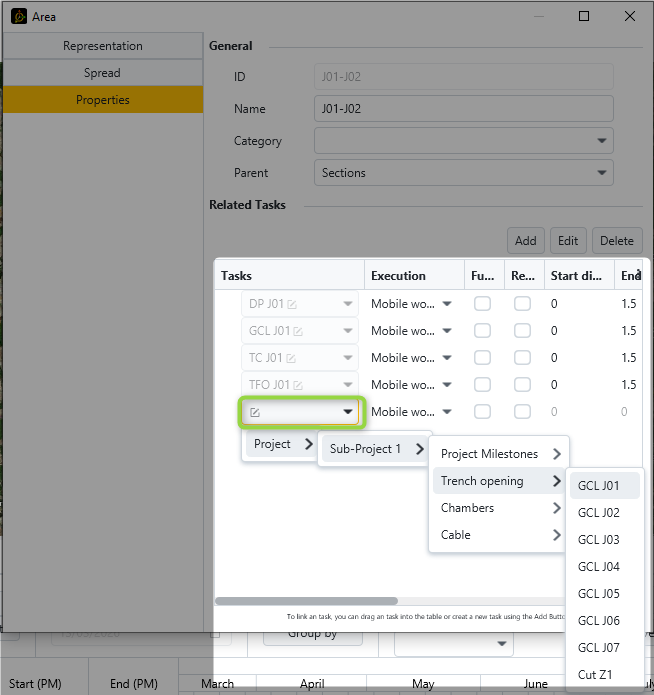This screenshot has height=695, width=654.
Task: Tick the first checkbox in the DP J01 row
Action: (482, 304)
